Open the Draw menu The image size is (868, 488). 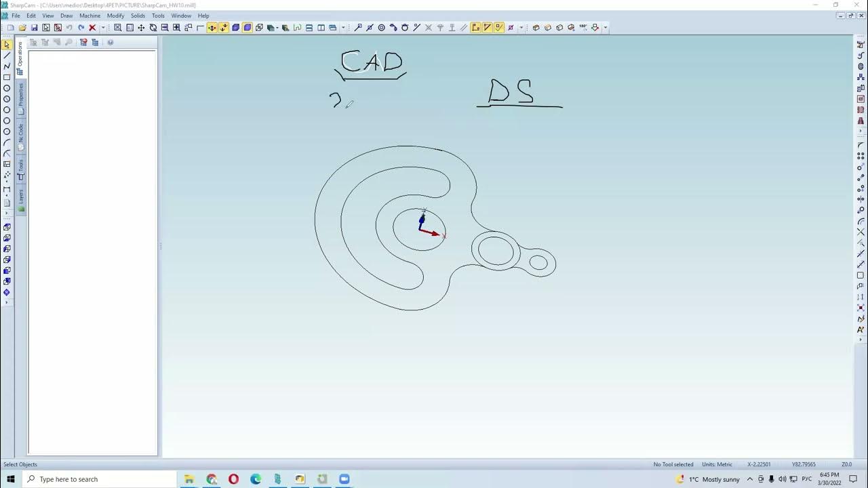tap(66, 16)
